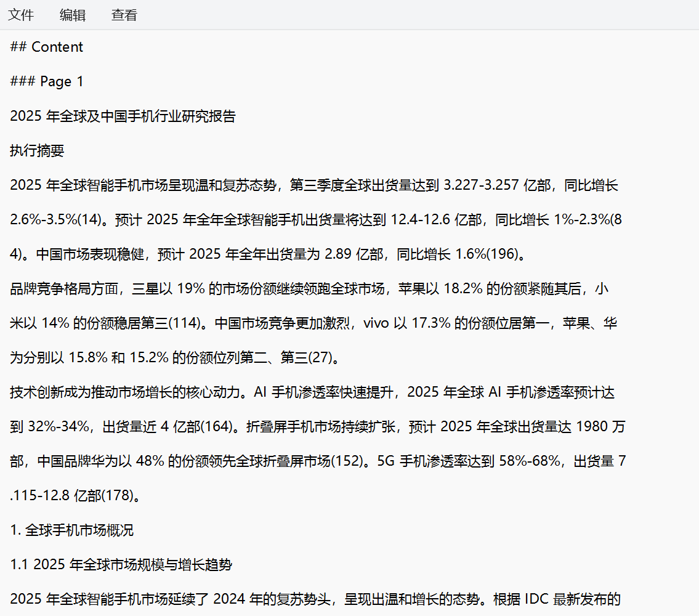Click the heading '1.1 2025 年全球市场规模与增长趋势'
The height and width of the screenshot is (616, 699).
point(121,564)
